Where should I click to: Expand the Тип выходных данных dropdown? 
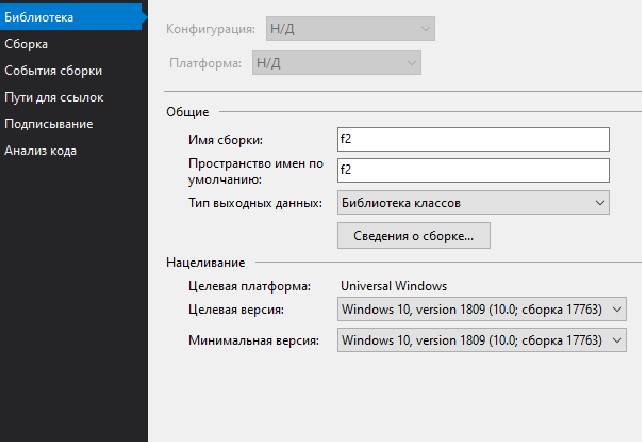pos(473,203)
